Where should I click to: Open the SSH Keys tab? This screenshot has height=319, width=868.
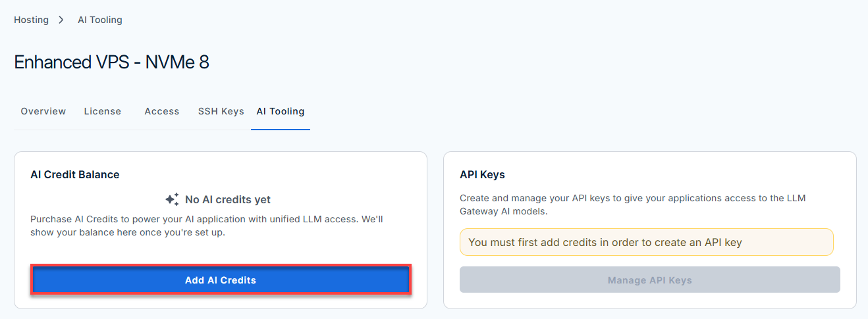click(221, 111)
